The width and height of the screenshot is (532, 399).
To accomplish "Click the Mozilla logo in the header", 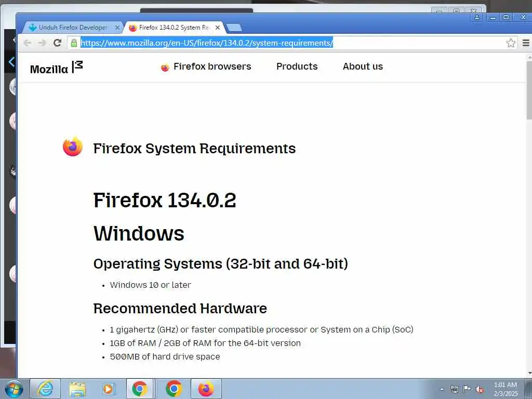I will [x=56, y=67].
